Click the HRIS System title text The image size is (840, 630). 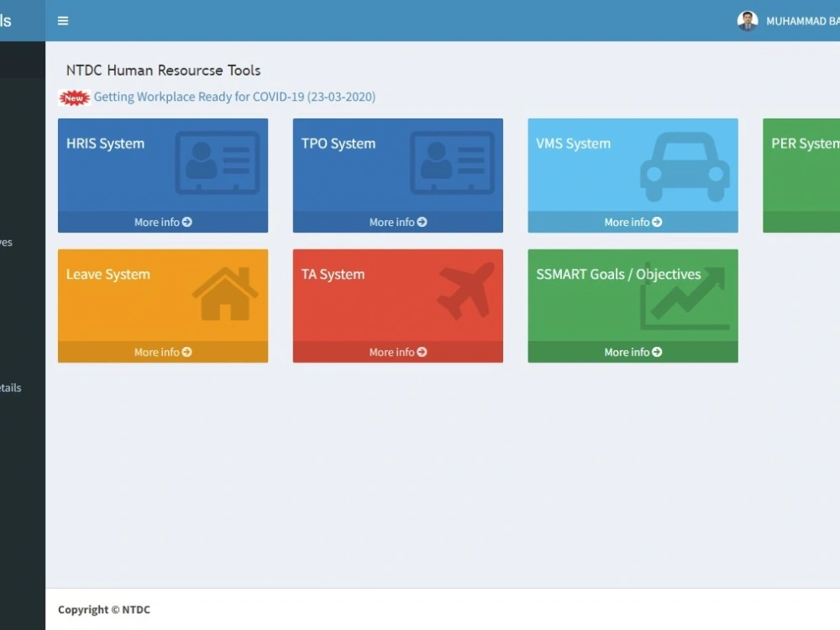click(106, 144)
